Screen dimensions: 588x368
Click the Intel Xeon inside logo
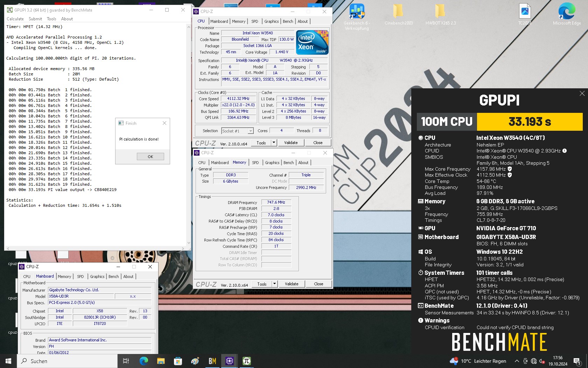point(312,42)
